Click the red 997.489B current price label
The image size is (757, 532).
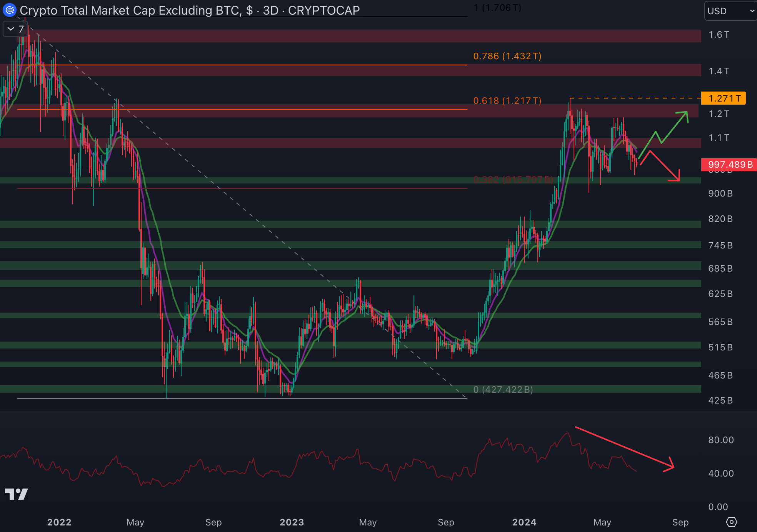pos(729,165)
